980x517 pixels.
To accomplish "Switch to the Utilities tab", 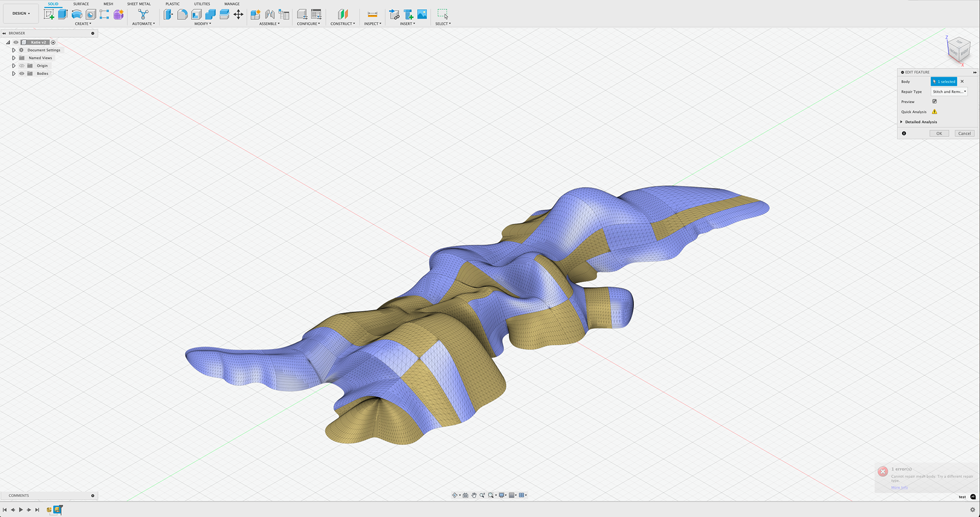I will [x=202, y=4].
